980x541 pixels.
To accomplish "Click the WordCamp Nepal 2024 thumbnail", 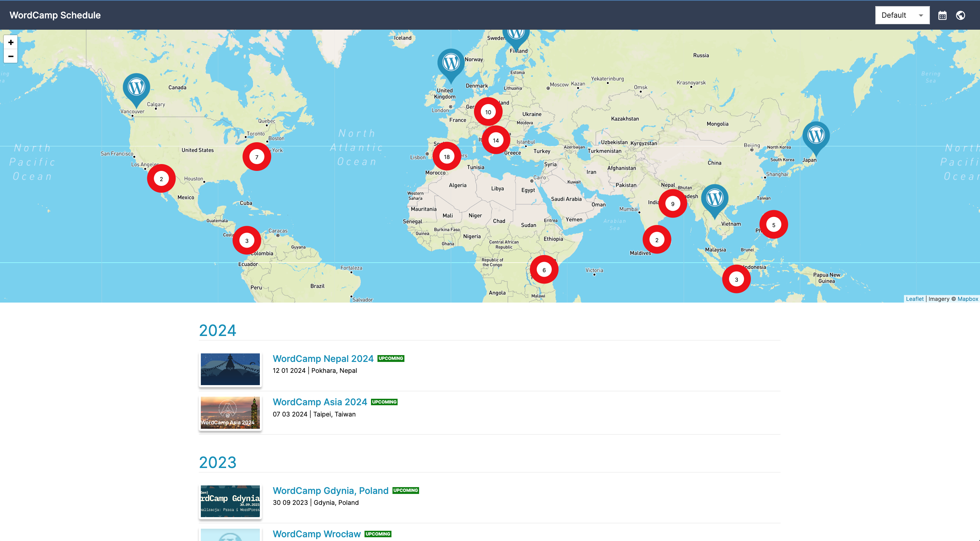I will point(230,369).
